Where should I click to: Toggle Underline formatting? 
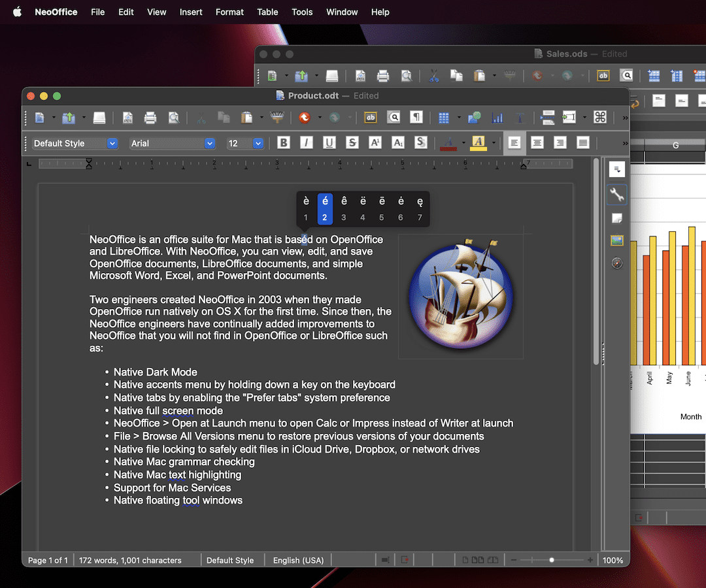tap(329, 143)
